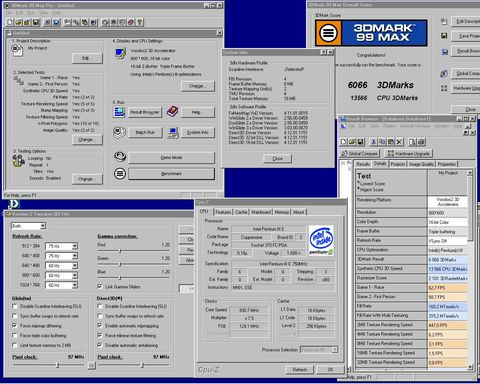Click the Refresh button in CPU-Z
This screenshot has height=384, width=480.
tap(300, 369)
